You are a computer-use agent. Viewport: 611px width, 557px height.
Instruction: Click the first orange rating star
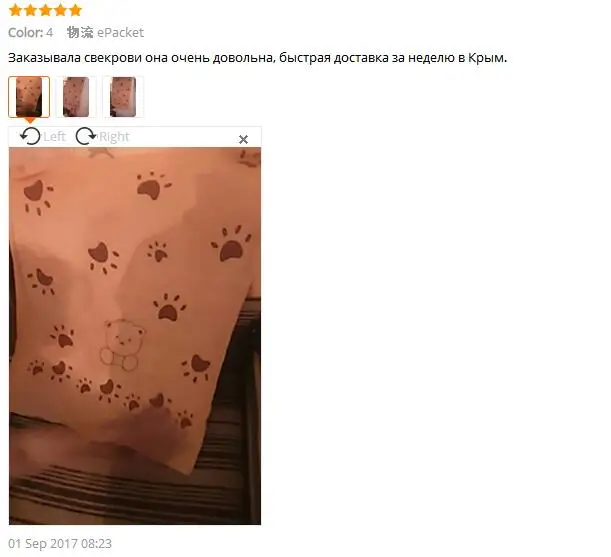tap(15, 10)
